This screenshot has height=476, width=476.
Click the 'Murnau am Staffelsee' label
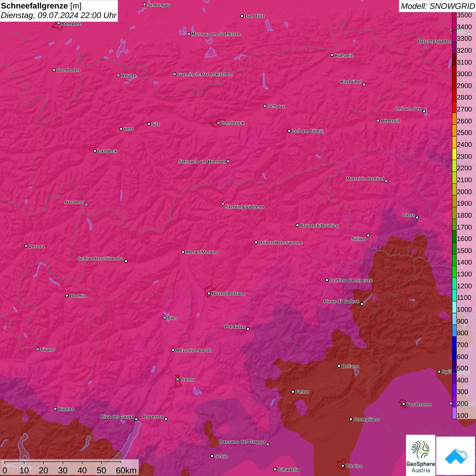click(x=216, y=34)
